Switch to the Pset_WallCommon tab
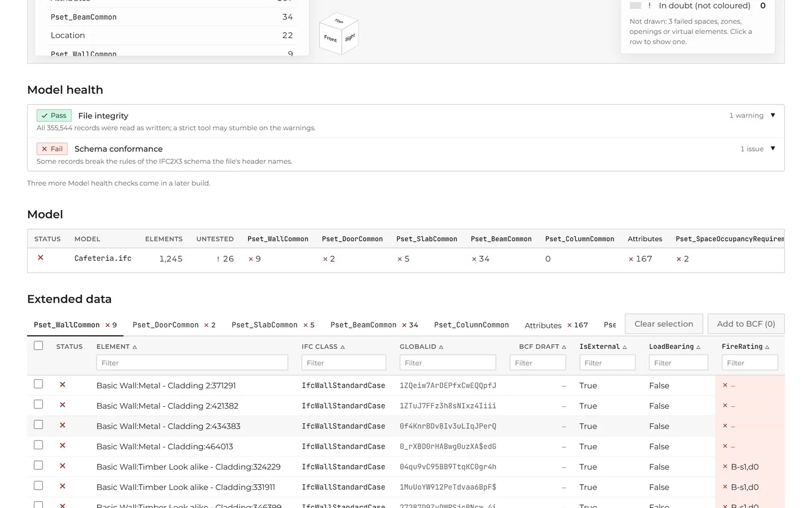The image size is (812, 508). point(75,325)
